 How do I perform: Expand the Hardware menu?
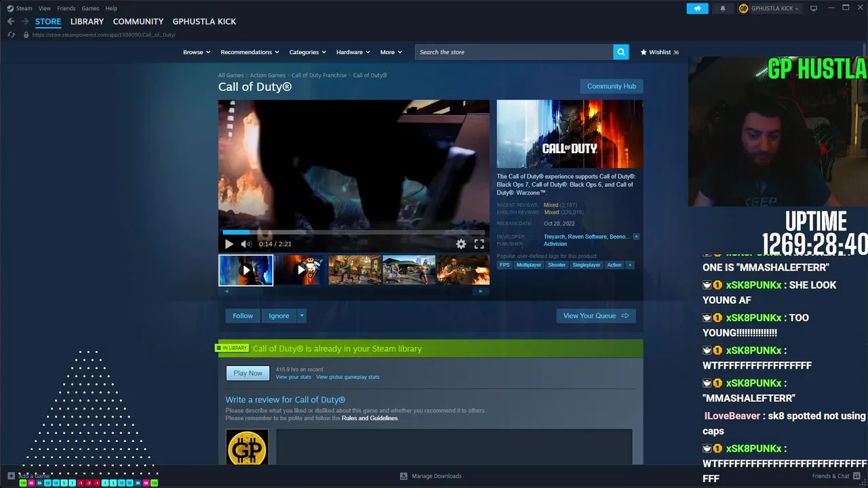point(353,52)
